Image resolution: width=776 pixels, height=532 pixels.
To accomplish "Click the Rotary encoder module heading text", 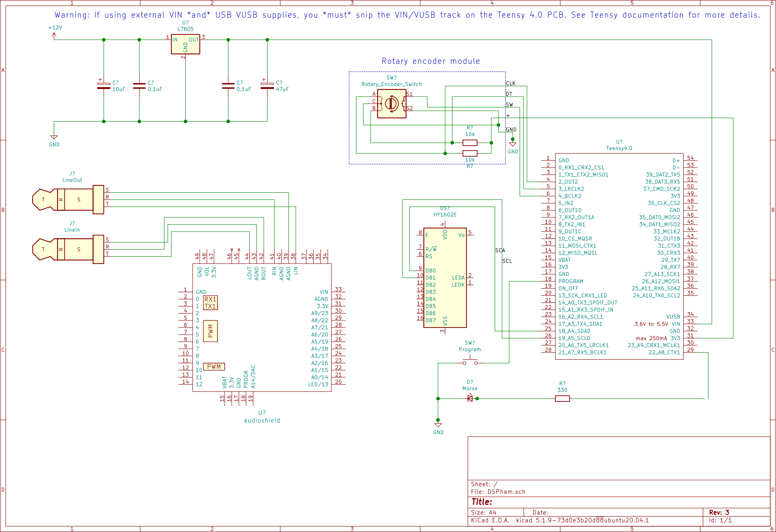I will pyautogui.click(x=430, y=61).
